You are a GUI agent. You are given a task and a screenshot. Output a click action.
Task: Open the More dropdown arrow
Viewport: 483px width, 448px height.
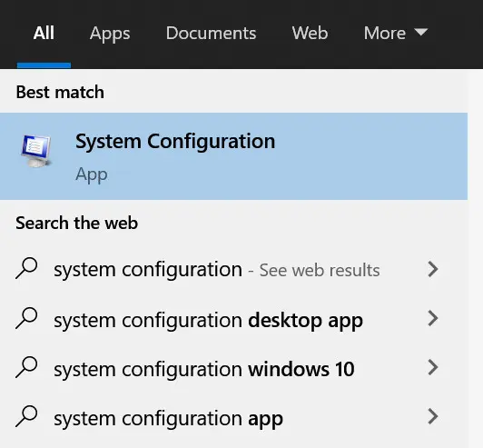click(420, 32)
